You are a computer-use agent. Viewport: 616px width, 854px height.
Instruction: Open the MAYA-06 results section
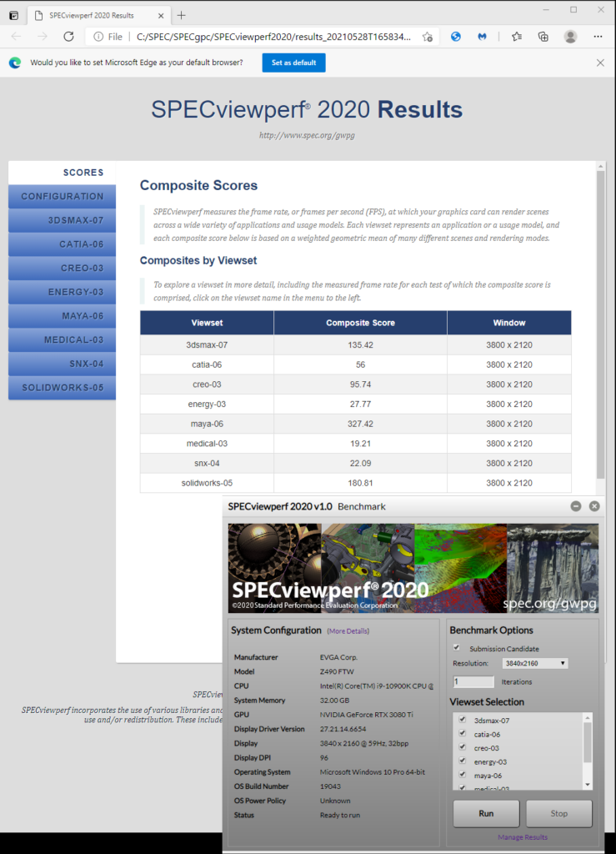[63, 316]
